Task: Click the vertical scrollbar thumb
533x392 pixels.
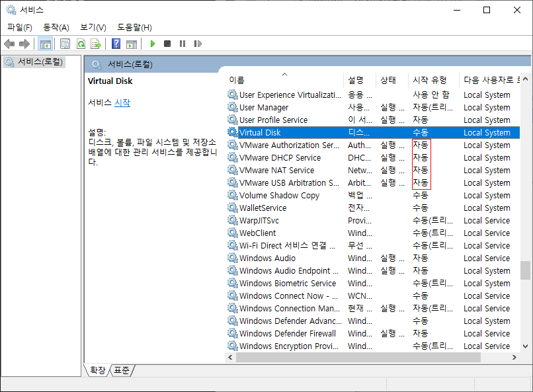Action: click(525, 270)
